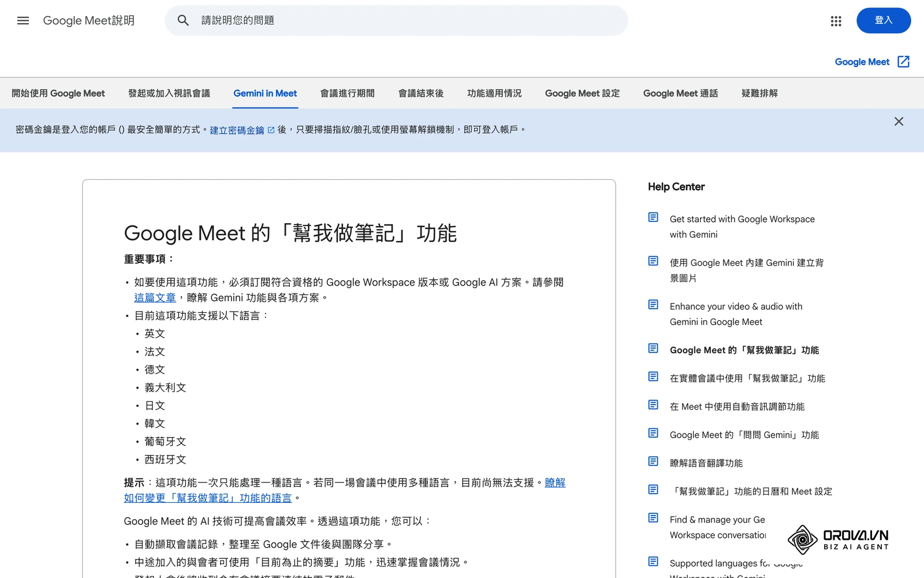The image size is (924, 578).
Task: Open the 會議結束後 tab
Action: coord(421,93)
